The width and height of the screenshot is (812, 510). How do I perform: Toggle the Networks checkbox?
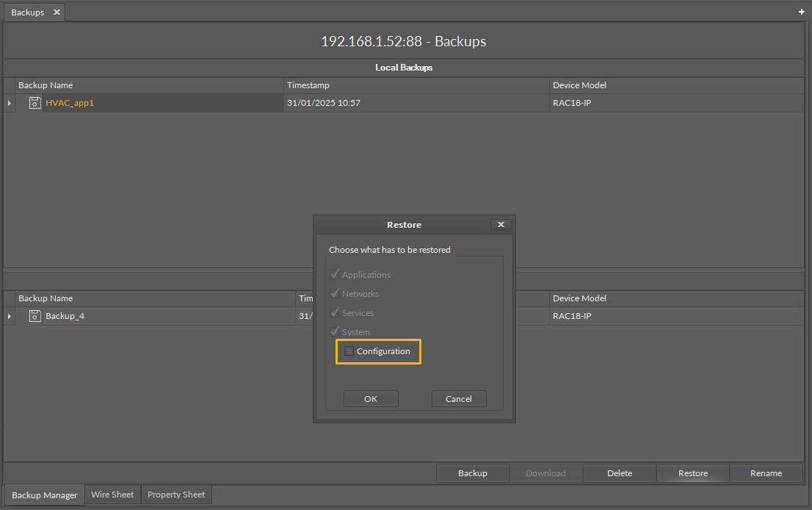[x=335, y=294]
